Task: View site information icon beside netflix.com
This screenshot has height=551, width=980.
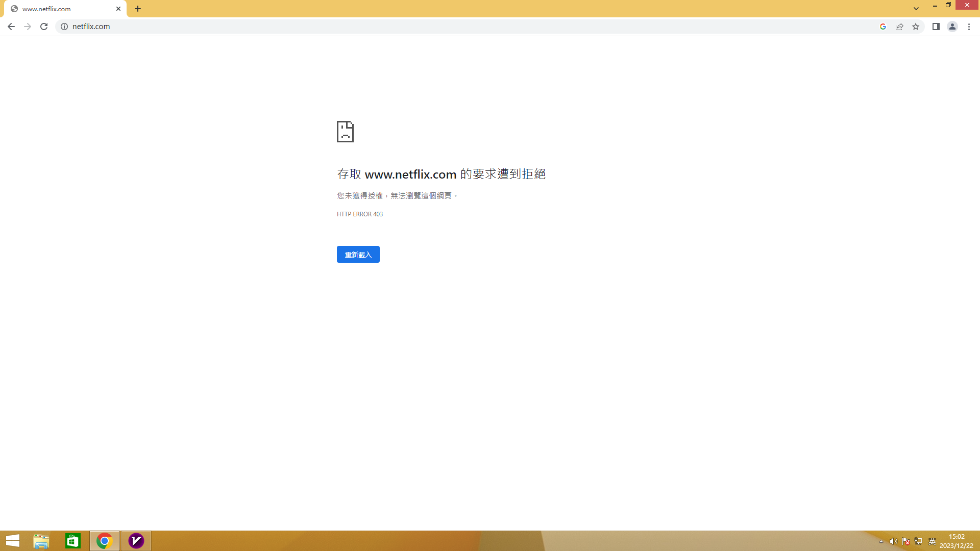Action: pyautogui.click(x=64, y=27)
